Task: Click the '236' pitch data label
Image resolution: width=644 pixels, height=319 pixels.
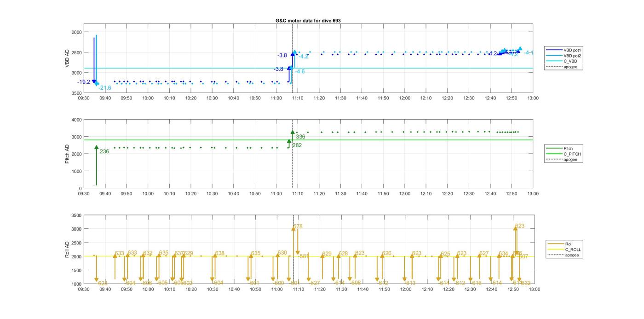Action: (104, 151)
